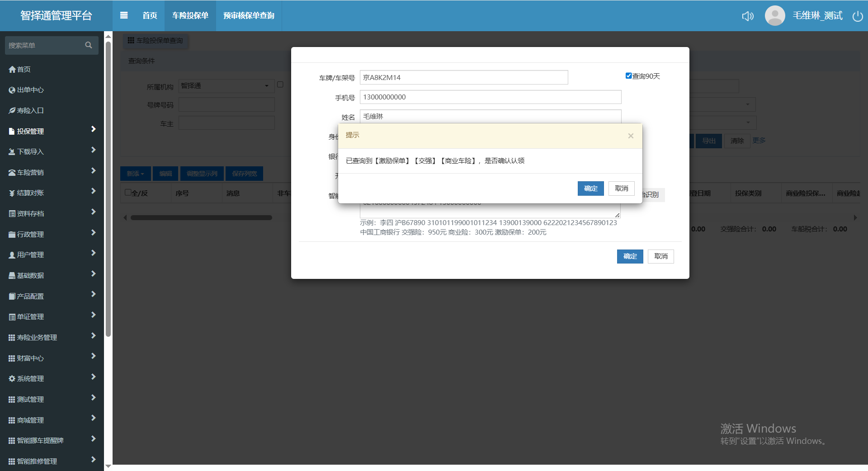The width and height of the screenshot is (868, 471).
Task: Switch to the 预审核保单查询 tab
Action: point(249,16)
